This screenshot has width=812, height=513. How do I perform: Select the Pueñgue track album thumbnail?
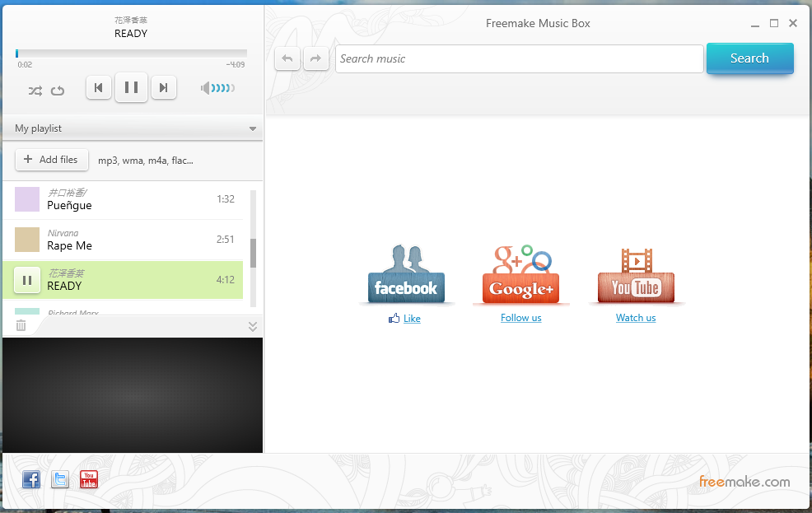[27, 199]
